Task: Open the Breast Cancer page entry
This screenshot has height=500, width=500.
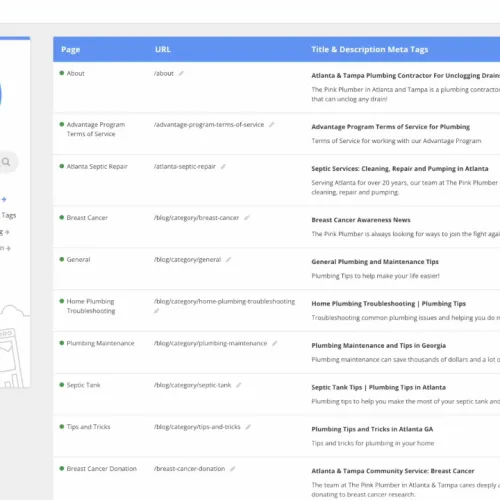Action: 87,218
